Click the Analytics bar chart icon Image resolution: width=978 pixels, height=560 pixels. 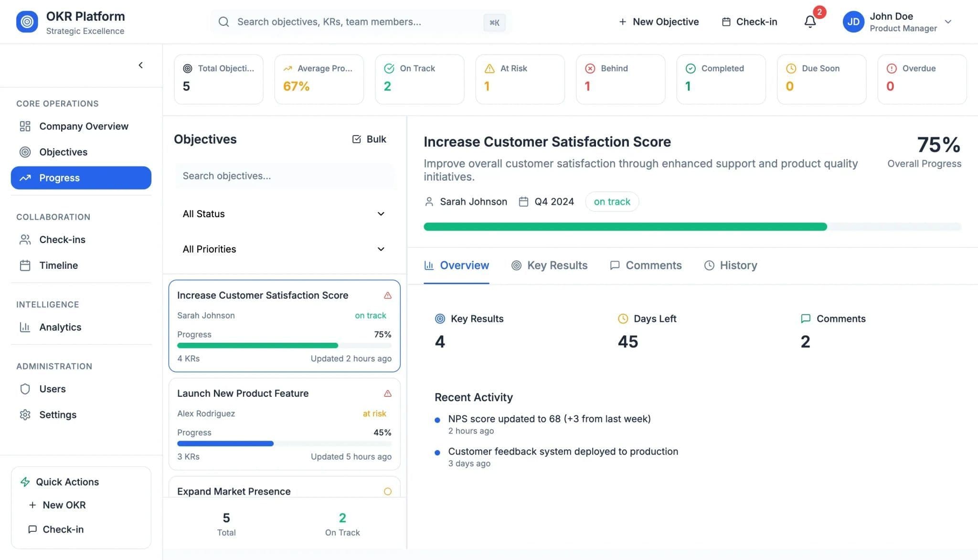tap(25, 327)
